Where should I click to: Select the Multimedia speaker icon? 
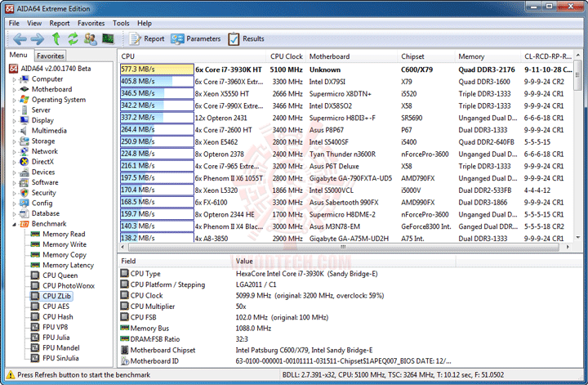tap(24, 131)
